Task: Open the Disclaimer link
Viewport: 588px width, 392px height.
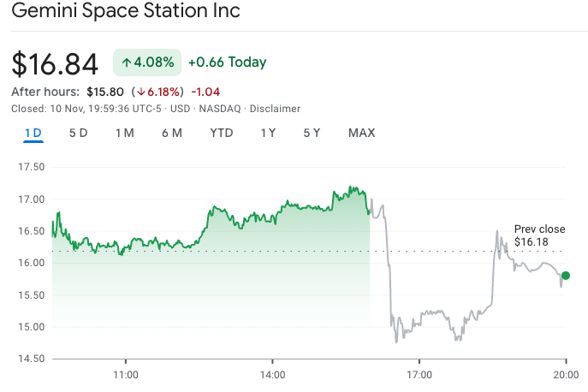Action: tap(275, 109)
